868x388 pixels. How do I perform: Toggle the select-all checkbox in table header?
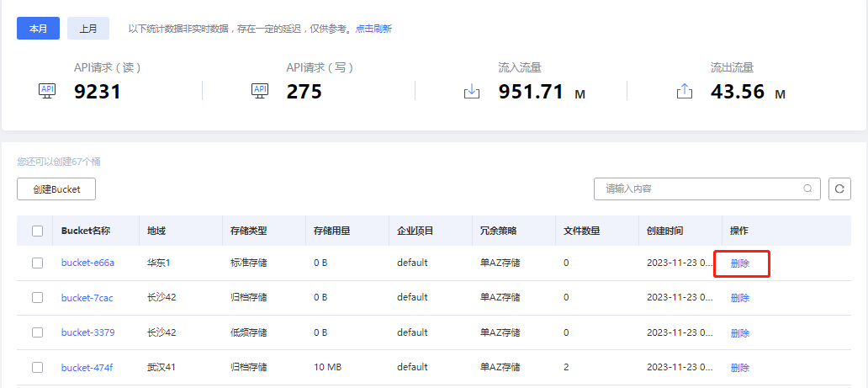tap(37, 231)
